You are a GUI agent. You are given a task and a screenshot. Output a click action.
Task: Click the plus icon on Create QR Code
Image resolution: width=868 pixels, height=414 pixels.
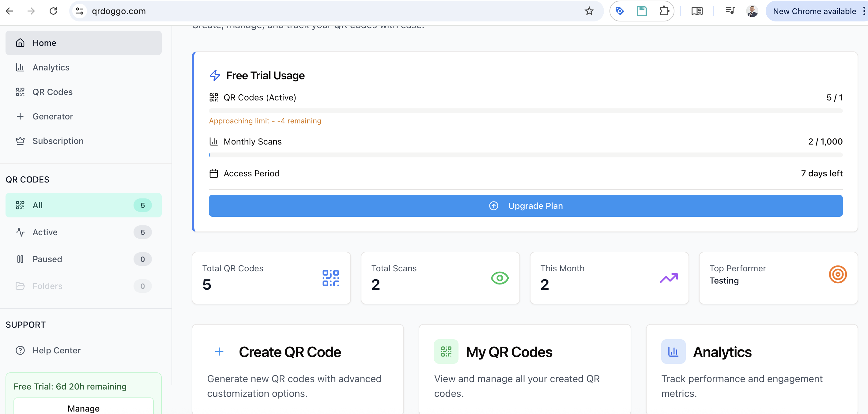click(219, 352)
